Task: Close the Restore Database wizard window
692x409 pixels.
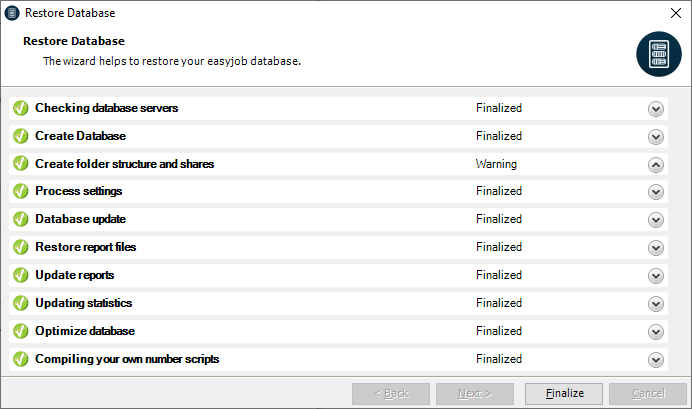Action: click(x=675, y=14)
